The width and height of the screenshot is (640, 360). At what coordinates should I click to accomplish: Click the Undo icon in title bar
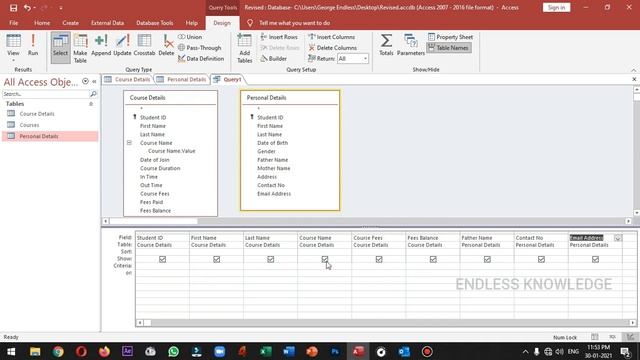(27, 8)
